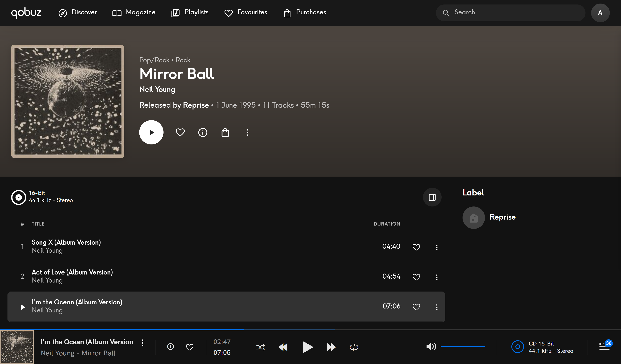The height and width of the screenshot is (364, 621).
Task: Click the TITLE column header
Action: tap(38, 224)
